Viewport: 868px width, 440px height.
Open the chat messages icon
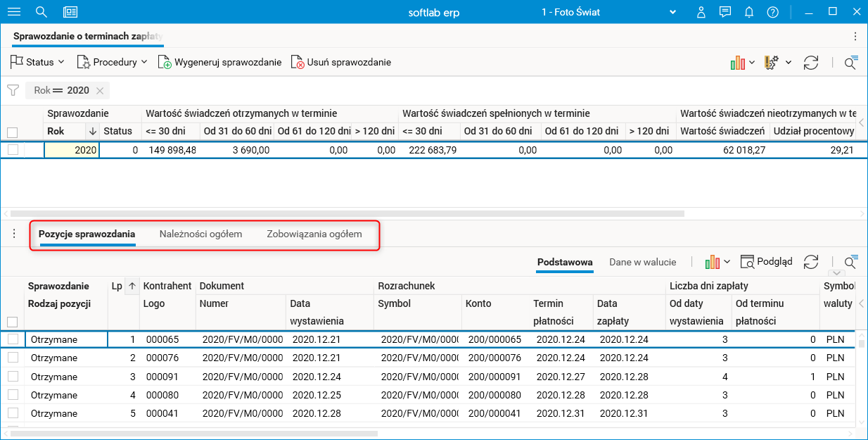[x=725, y=12]
